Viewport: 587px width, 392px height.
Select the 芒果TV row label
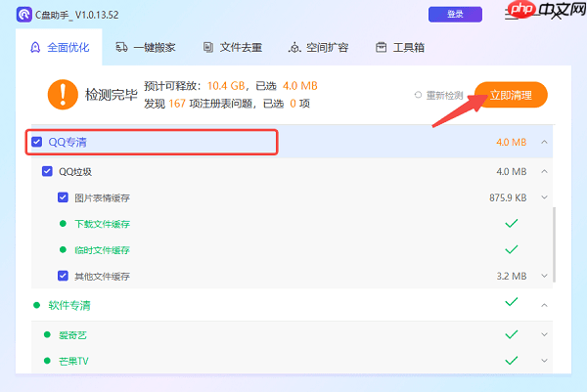click(x=73, y=361)
